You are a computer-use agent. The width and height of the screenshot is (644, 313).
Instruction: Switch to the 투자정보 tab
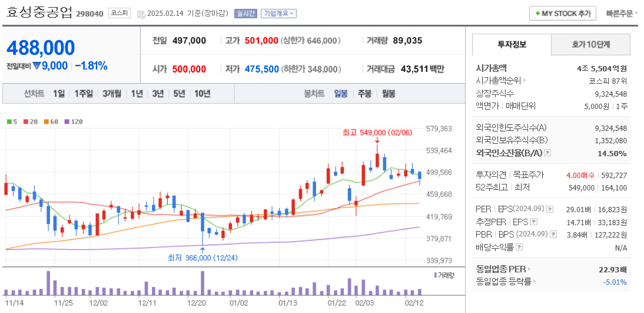click(x=512, y=44)
